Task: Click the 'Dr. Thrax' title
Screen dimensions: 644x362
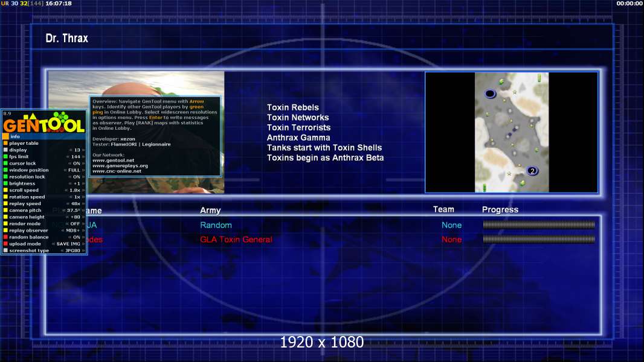Action: [x=67, y=39]
